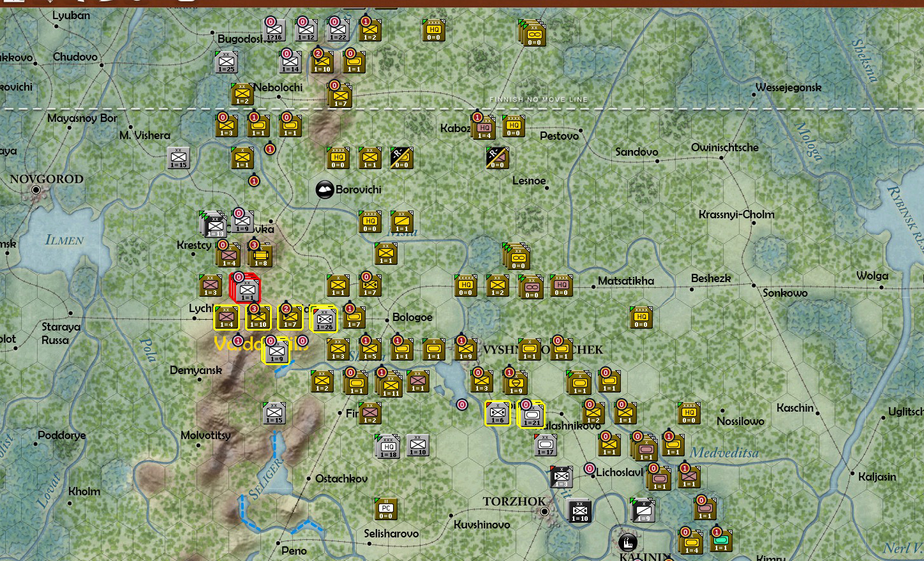924x561 pixels.
Task: Select the HQ 0=0 unit next to Pestovo
Action: pos(514,126)
